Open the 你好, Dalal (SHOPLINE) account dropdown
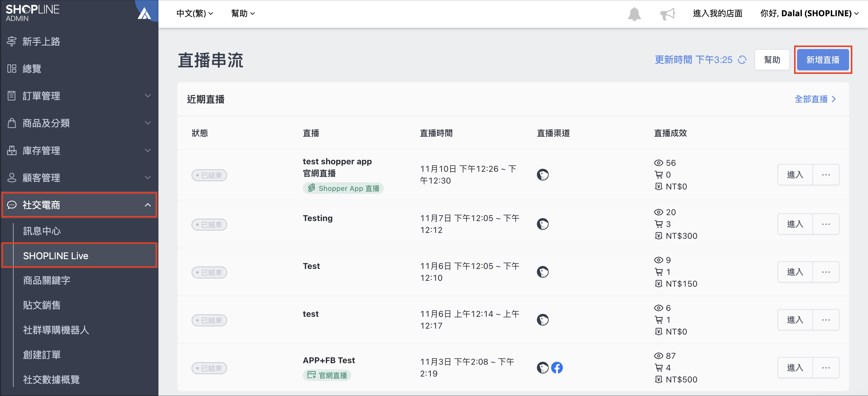Screen dimensions: 868x396 809,14
